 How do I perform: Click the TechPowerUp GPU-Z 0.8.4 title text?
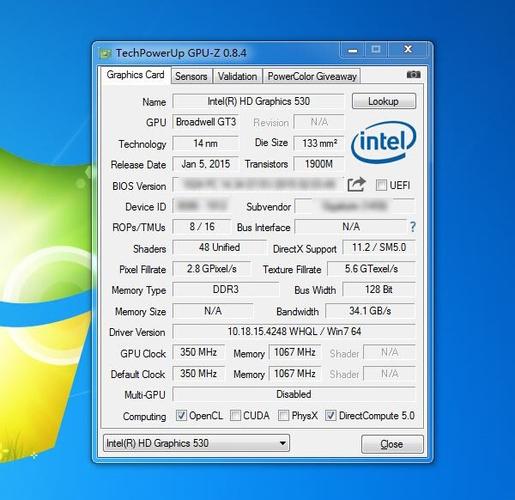(181, 53)
